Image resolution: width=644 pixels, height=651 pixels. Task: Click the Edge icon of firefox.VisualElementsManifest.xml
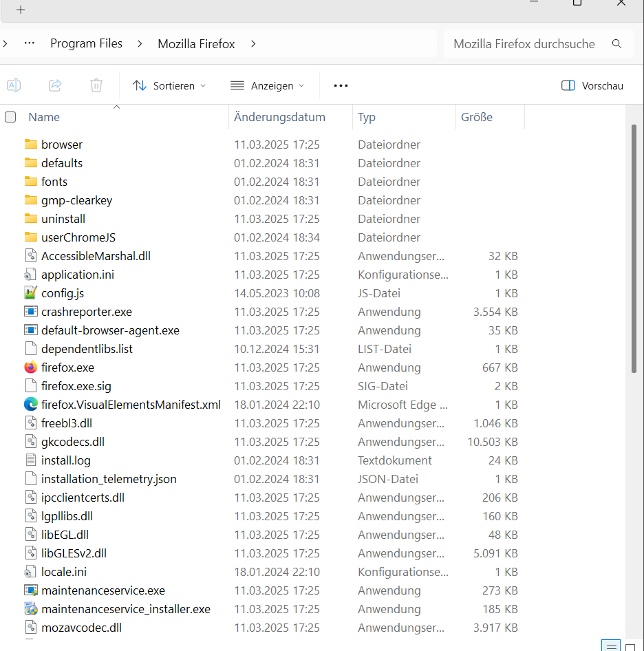tap(31, 405)
